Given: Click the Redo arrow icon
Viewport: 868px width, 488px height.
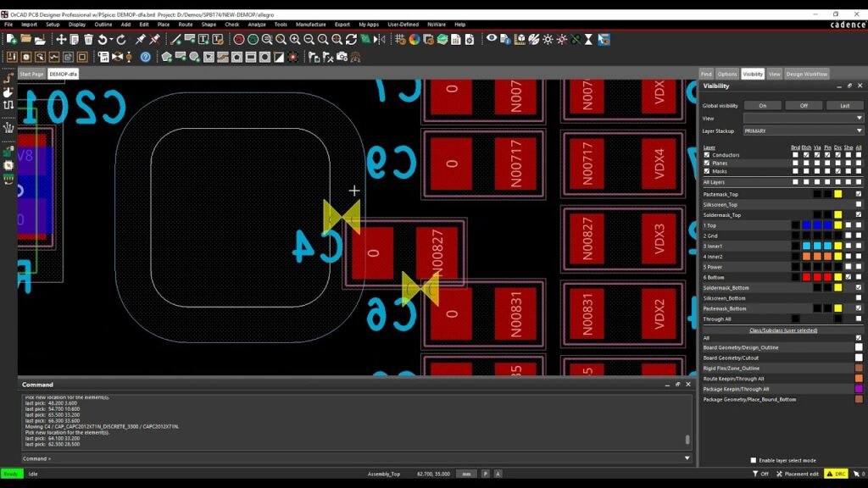Looking at the screenshot, I should coord(121,39).
